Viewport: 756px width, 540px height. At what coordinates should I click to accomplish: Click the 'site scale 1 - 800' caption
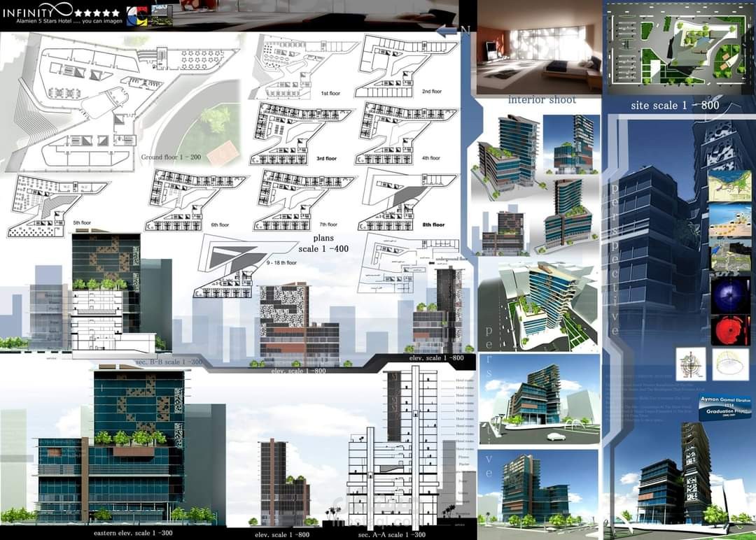[675, 105]
